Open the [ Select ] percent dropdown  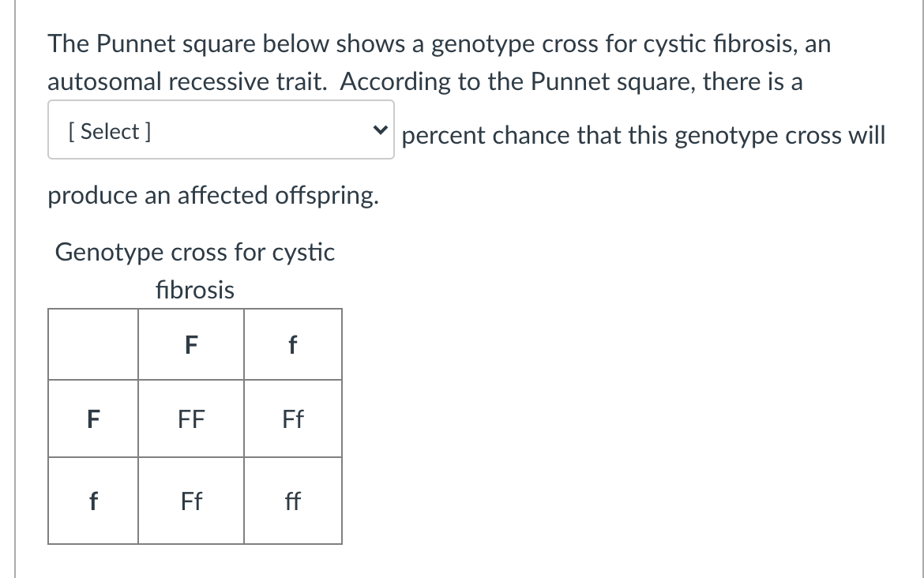220,131
